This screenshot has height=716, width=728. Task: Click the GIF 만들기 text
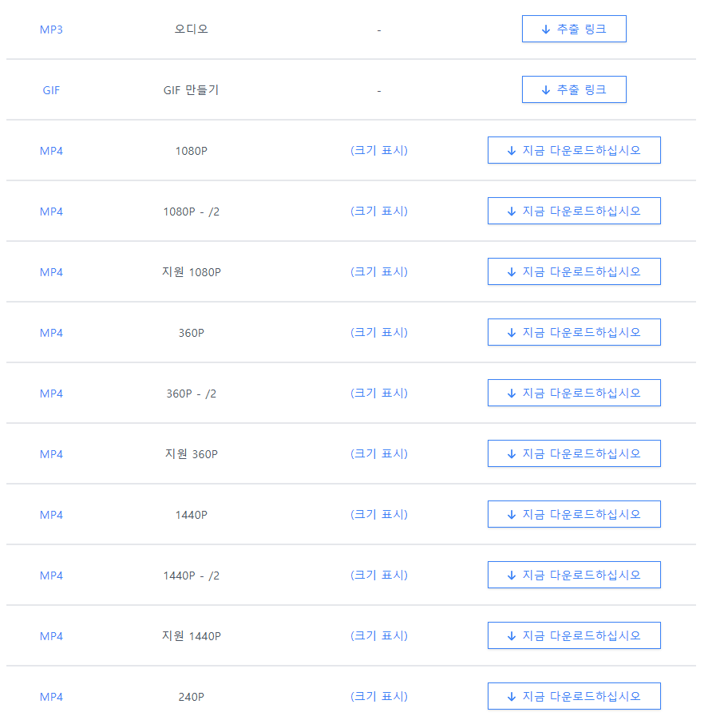[191, 90]
